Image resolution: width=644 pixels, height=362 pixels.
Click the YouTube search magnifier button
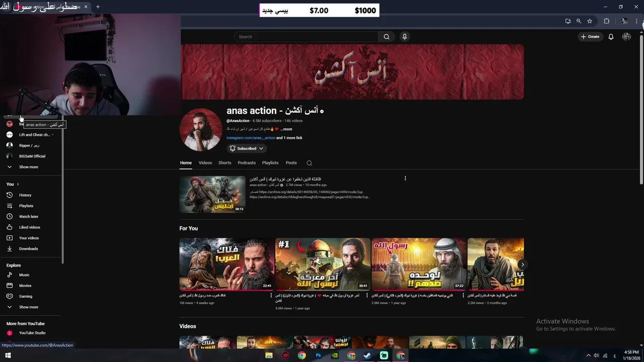(386, 37)
